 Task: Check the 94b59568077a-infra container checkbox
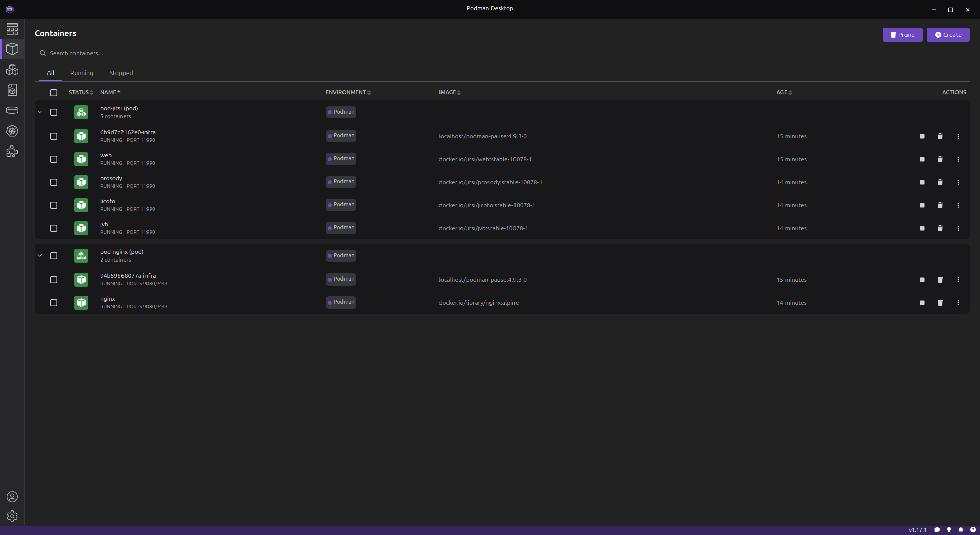(54, 280)
